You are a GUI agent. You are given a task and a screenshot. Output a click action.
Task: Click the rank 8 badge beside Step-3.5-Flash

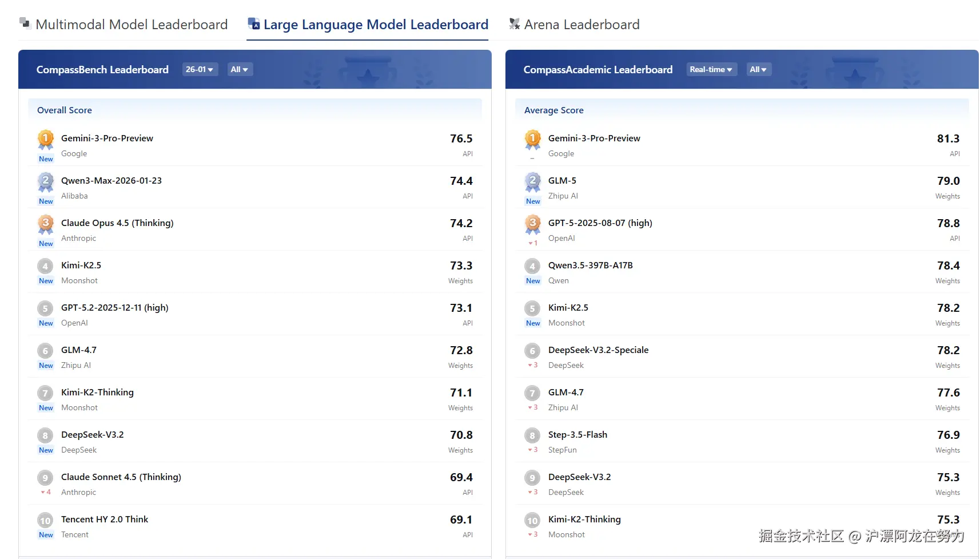[532, 436]
